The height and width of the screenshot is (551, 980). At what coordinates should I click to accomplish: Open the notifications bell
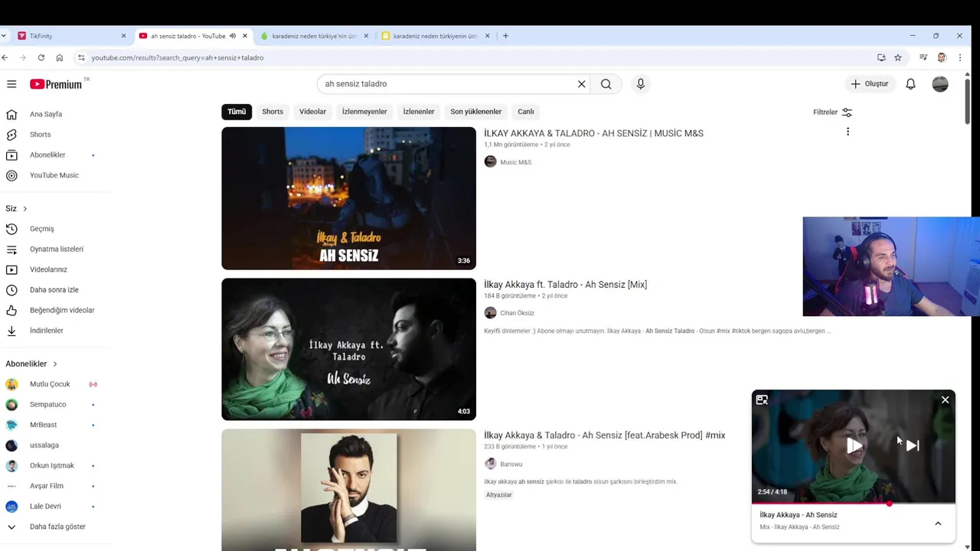tap(910, 84)
